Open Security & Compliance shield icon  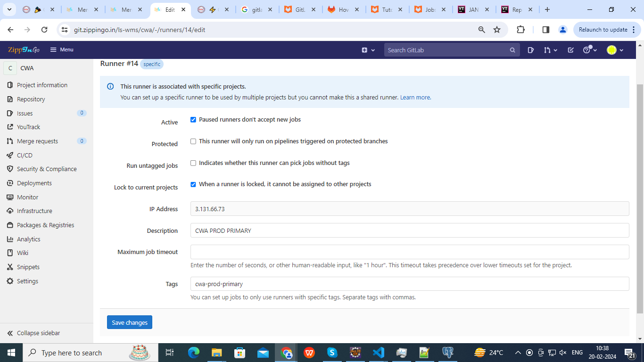(10, 169)
